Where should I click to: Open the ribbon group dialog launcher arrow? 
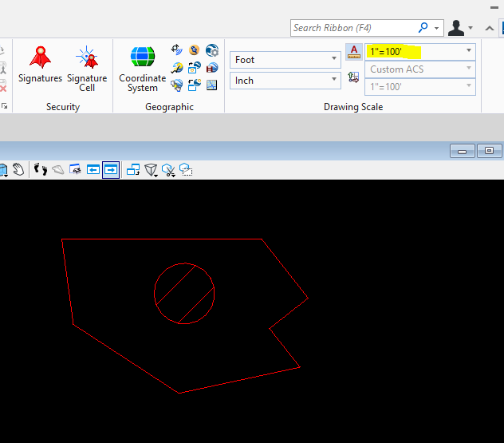[x=5, y=106]
